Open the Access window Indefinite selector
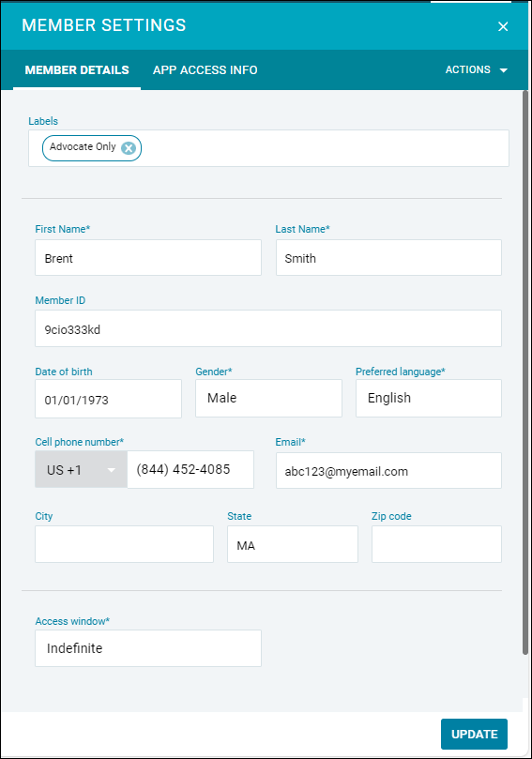This screenshot has height=759, width=532. click(148, 648)
